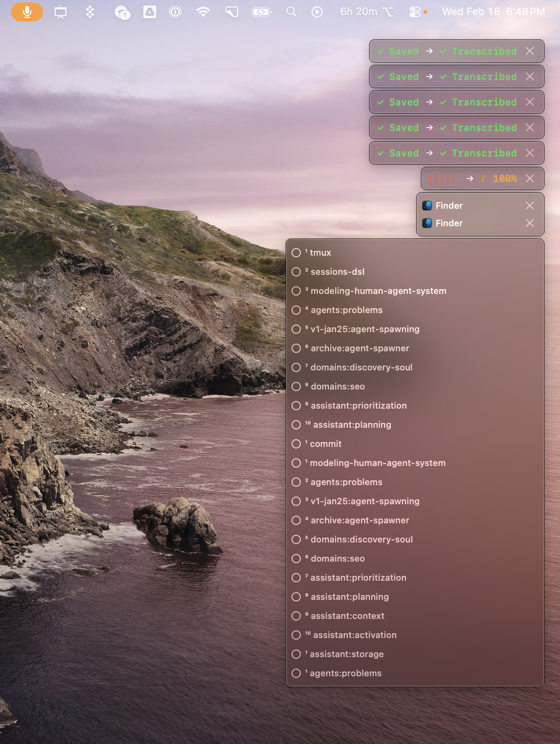This screenshot has width=560, height=744.
Task: Click the triangle app icon in menu bar
Action: (x=150, y=12)
